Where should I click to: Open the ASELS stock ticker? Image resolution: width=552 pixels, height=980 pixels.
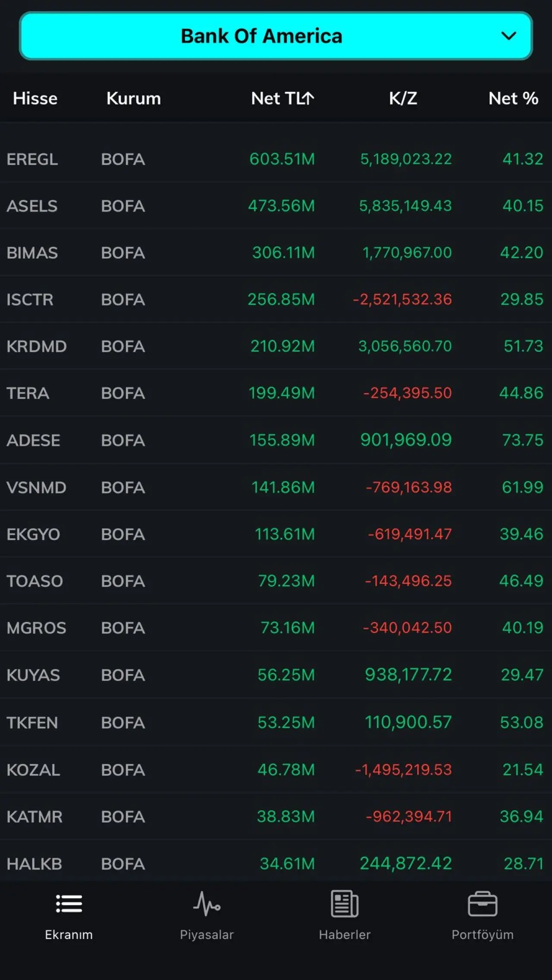point(32,206)
